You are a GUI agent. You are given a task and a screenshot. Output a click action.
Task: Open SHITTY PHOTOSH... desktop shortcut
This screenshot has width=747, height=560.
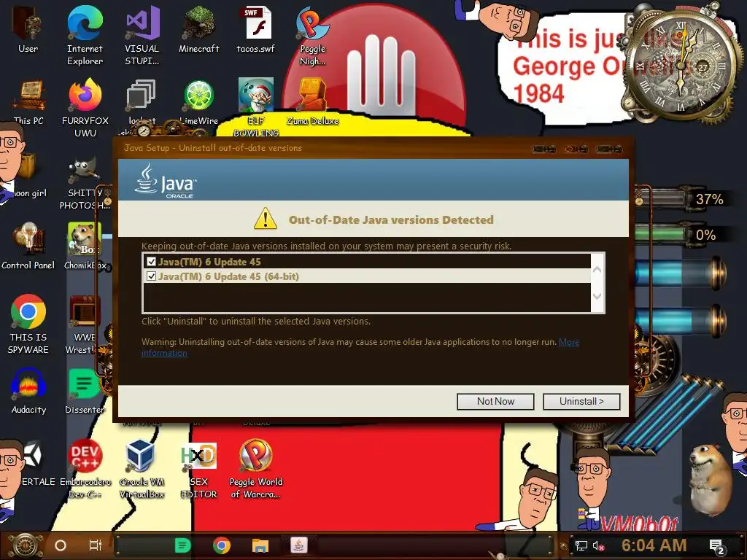(85, 183)
